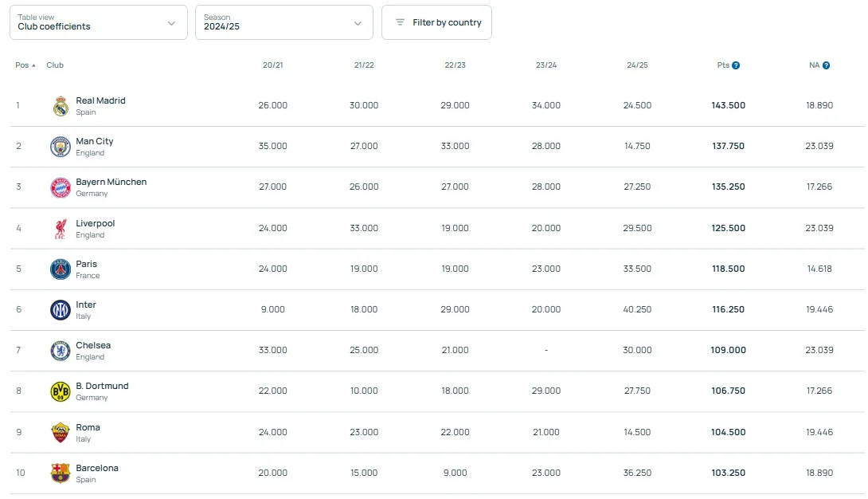Click the Barcelona club crest

[x=61, y=473]
